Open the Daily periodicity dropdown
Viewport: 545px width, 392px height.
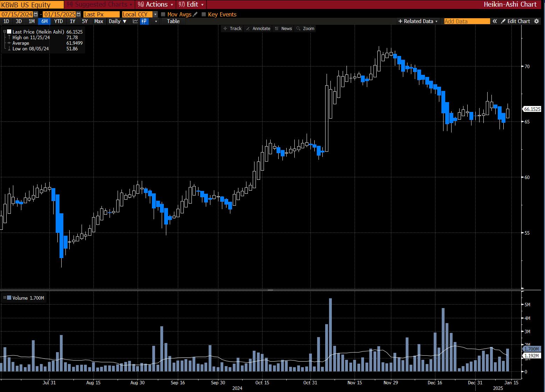pos(118,21)
